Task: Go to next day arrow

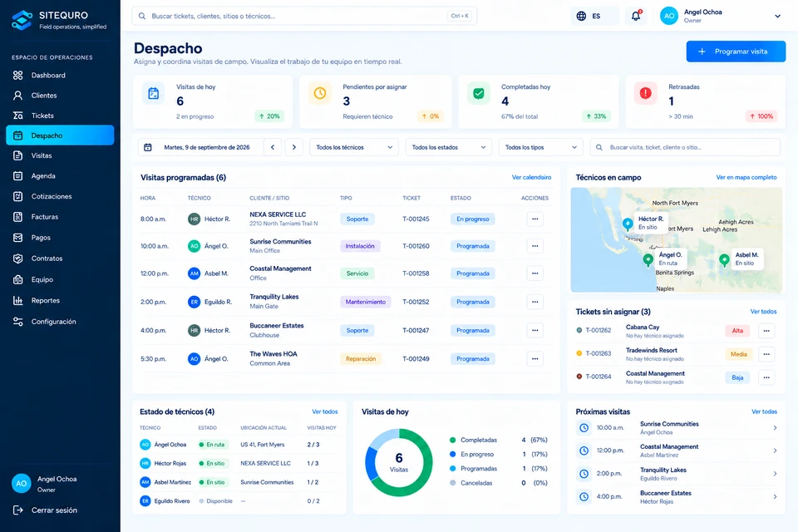Action: coord(293,147)
